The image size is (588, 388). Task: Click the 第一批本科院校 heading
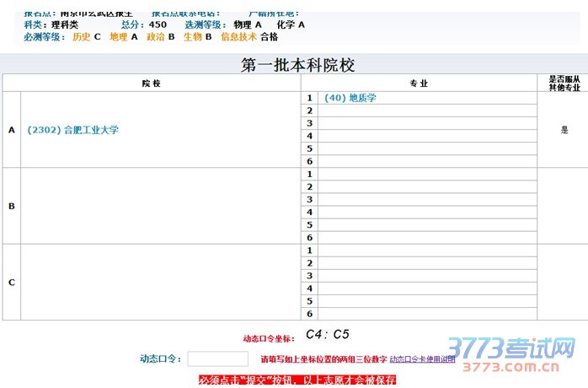(292, 64)
